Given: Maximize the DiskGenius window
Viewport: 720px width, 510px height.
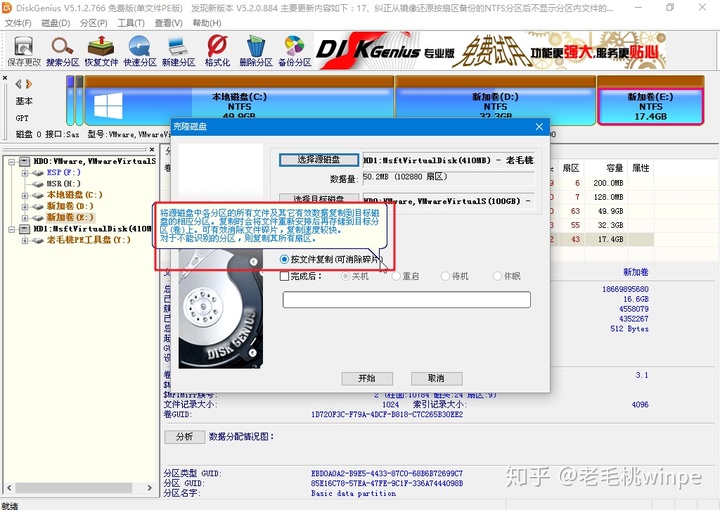Looking at the screenshot, I should point(670,8).
